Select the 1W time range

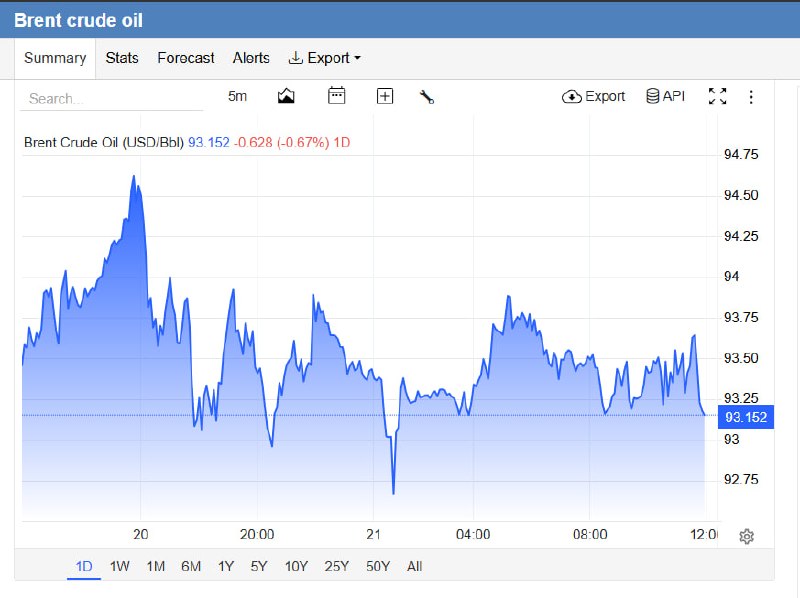click(120, 566)
